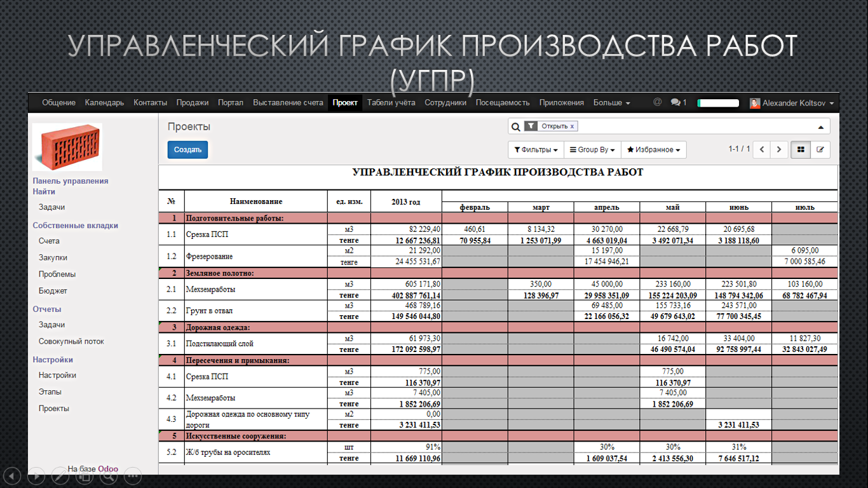
Task: Activate the list edit view toggle
Action: [x=820, y=149]
